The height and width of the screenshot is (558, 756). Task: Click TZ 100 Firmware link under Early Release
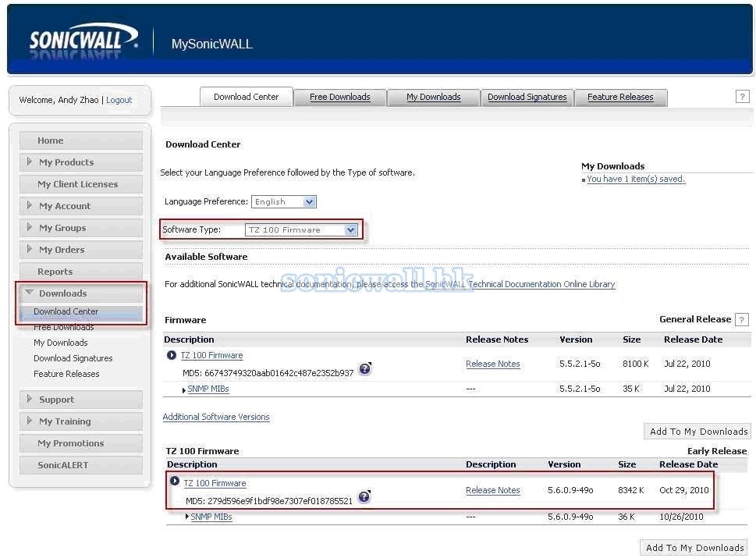coord(215,483)
